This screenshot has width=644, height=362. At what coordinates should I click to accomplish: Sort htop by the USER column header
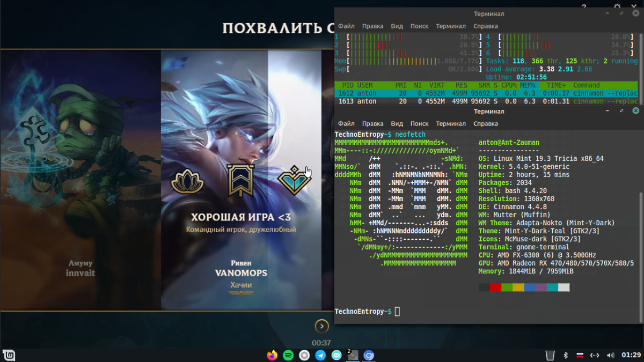tap(365, 85)
